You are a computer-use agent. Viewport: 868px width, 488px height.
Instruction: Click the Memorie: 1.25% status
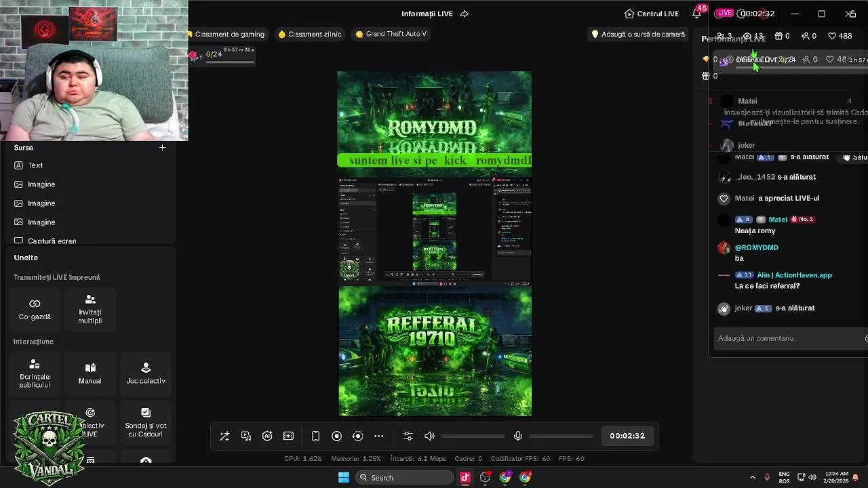point(356,459)
